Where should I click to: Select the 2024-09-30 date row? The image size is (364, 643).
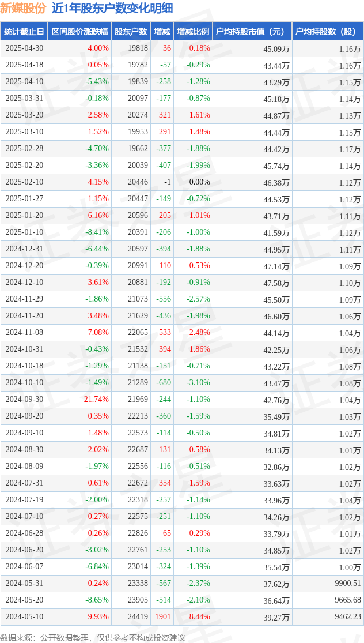coord(182,399)
